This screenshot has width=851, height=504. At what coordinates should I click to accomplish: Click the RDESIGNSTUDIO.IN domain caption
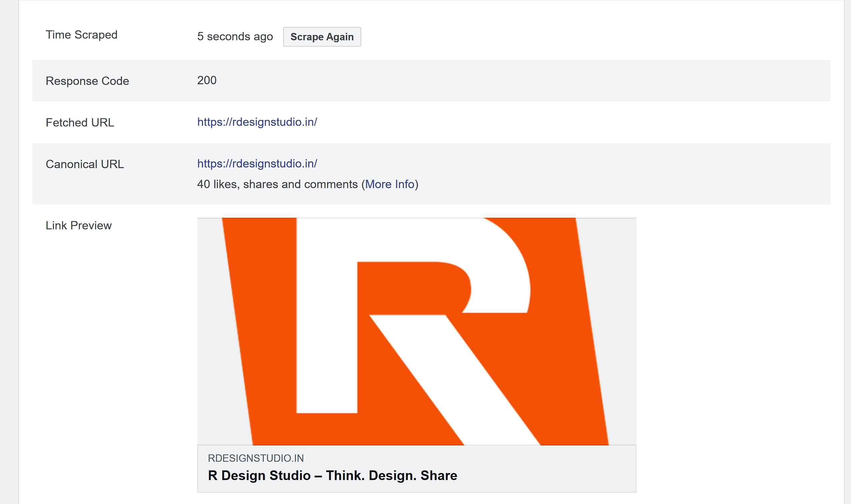point(256,458)
